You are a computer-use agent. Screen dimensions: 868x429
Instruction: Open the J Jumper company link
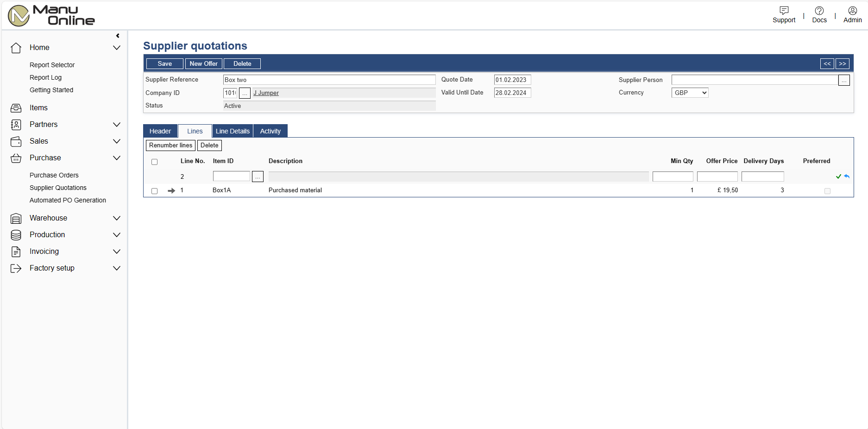point(266,93)
